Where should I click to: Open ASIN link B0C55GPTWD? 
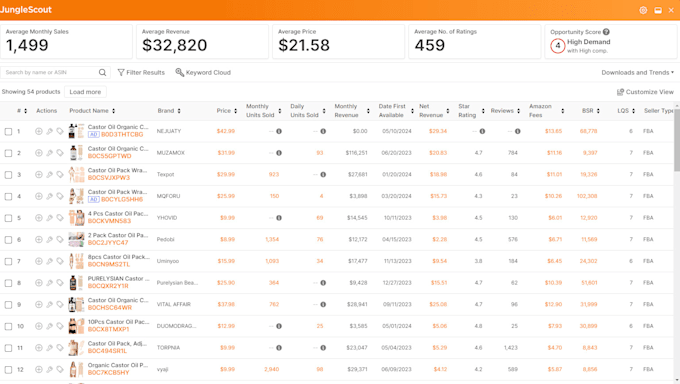pos(109,156)
